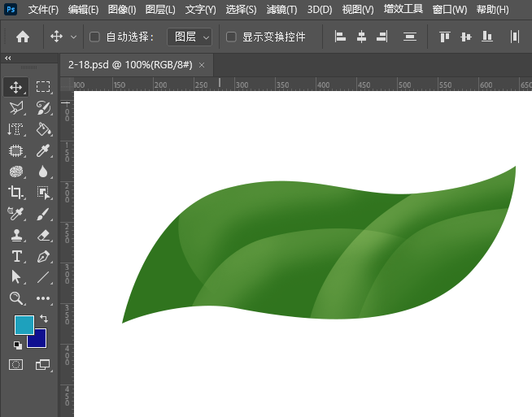Screen dimensions: 532x417
Task: Expand the toolbox using double-arrow chevron
Action: tap(7, 59)
